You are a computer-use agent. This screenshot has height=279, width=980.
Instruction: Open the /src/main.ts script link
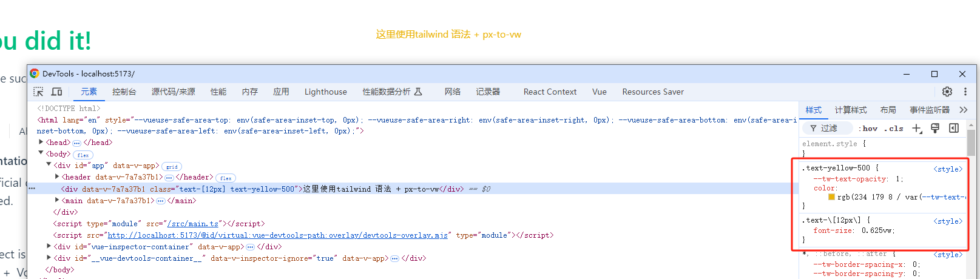(x=192, y=224)
